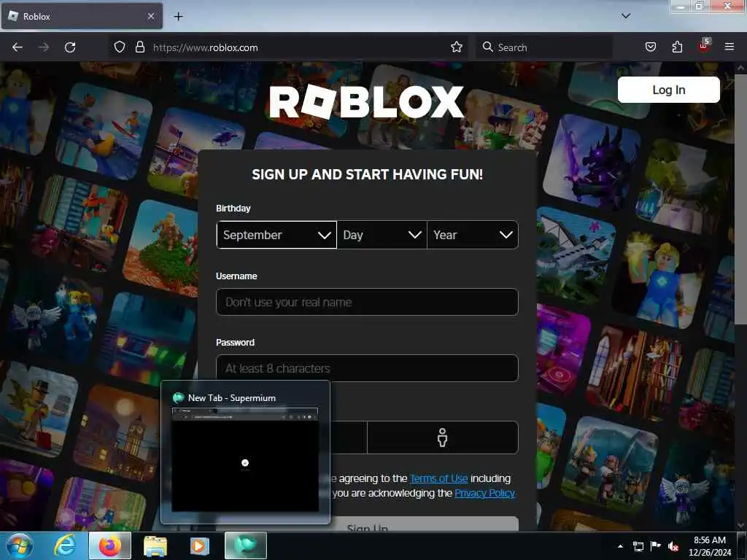Close the Roblox tab
747x560 pixels.
[x=150, y=16]
